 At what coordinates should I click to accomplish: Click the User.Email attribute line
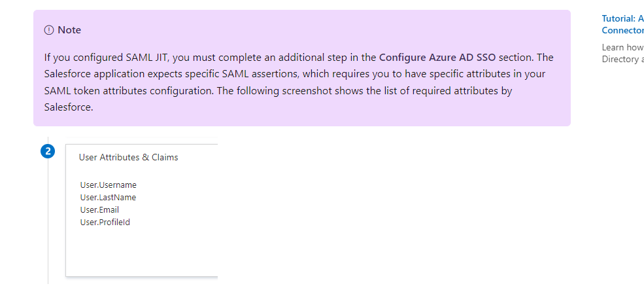[x=99, y=210]
